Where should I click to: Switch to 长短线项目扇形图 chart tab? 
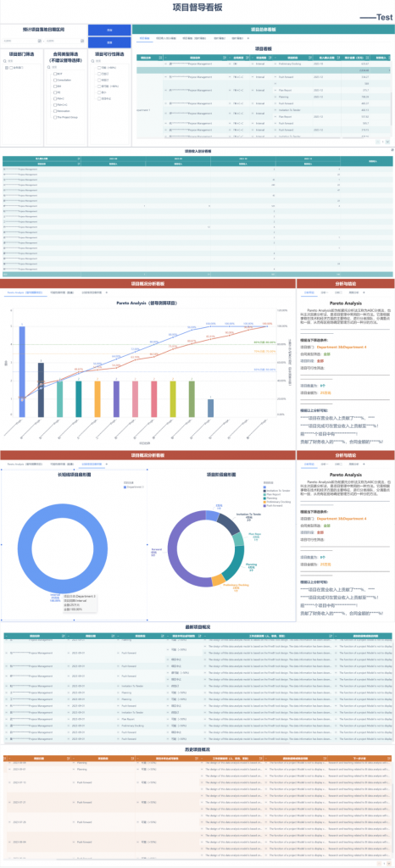click(92, 464)
